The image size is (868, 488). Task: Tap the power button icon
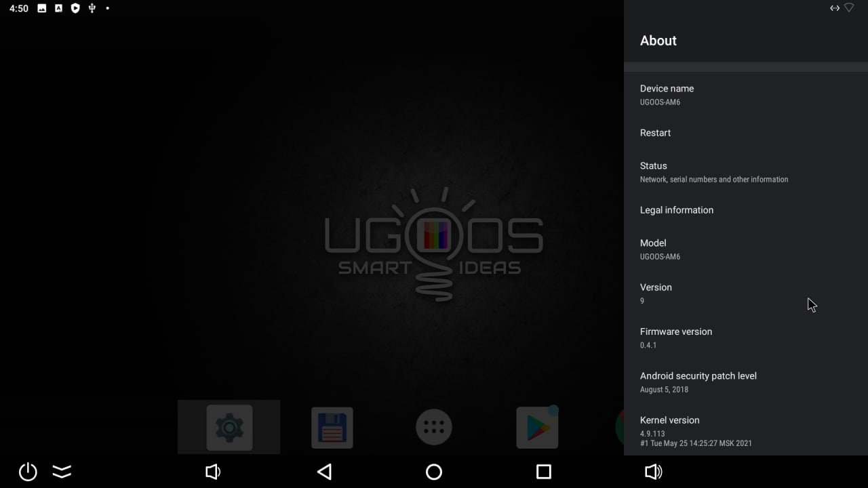coord(28,472)
